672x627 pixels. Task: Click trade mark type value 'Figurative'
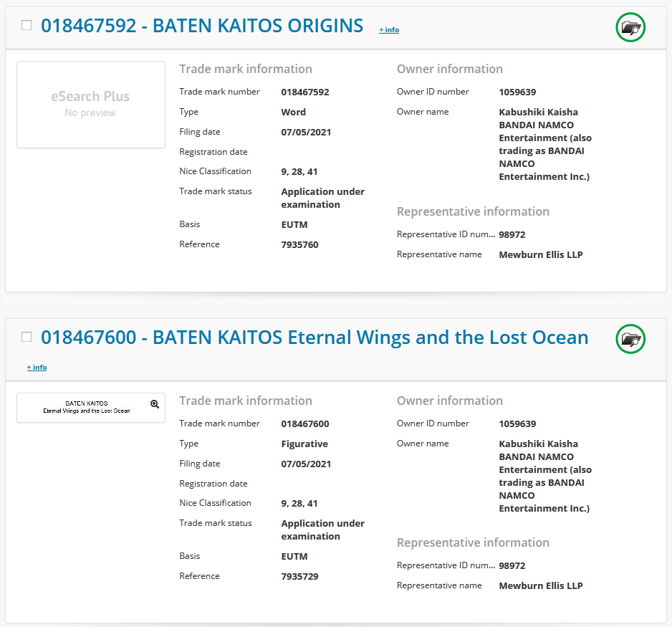[304, 444]
